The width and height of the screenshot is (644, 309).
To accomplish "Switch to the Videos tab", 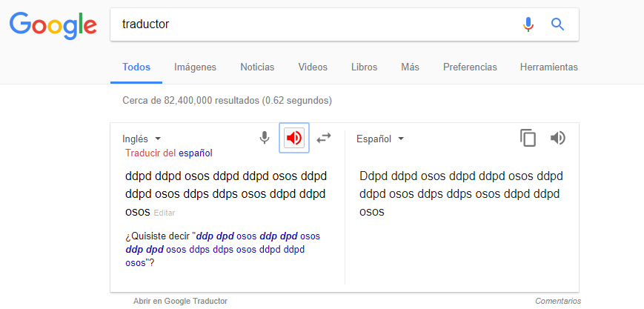I will (x=313, y=67).
